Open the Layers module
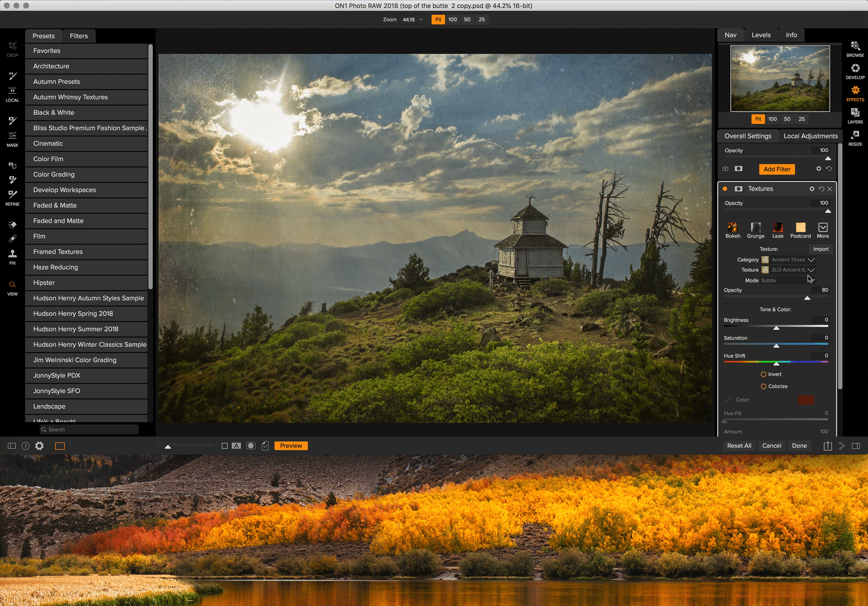868x606 pixels. coord(855,115)
